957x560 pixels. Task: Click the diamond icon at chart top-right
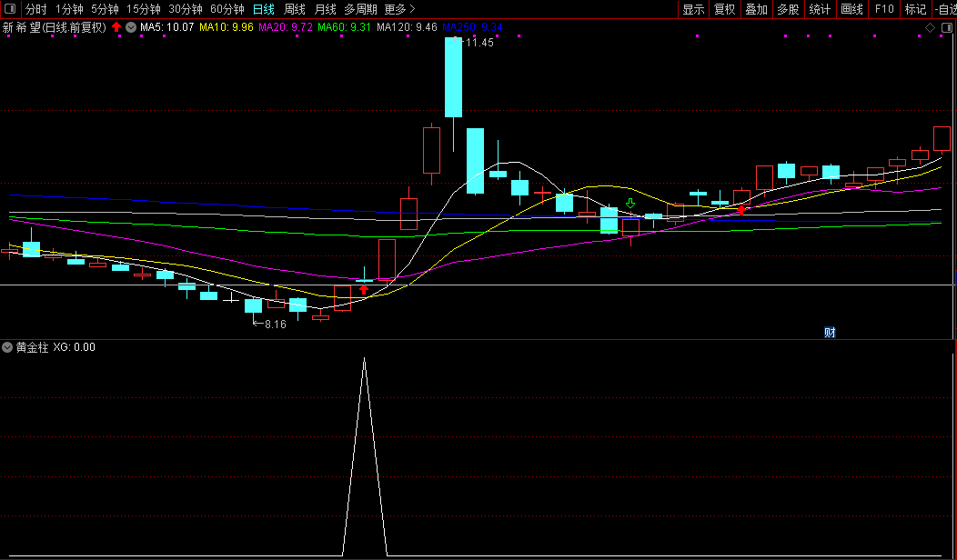(930, 27)
